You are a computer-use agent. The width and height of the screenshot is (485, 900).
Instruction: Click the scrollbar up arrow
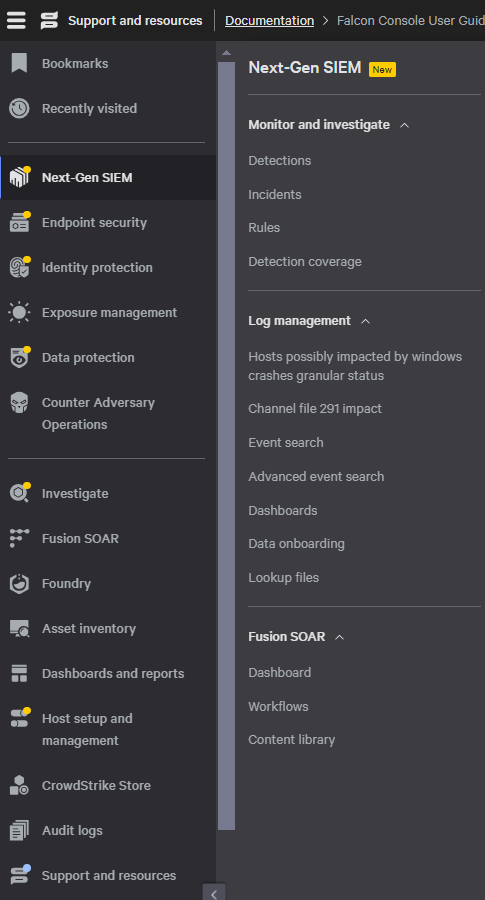click(x=226, y=53)
